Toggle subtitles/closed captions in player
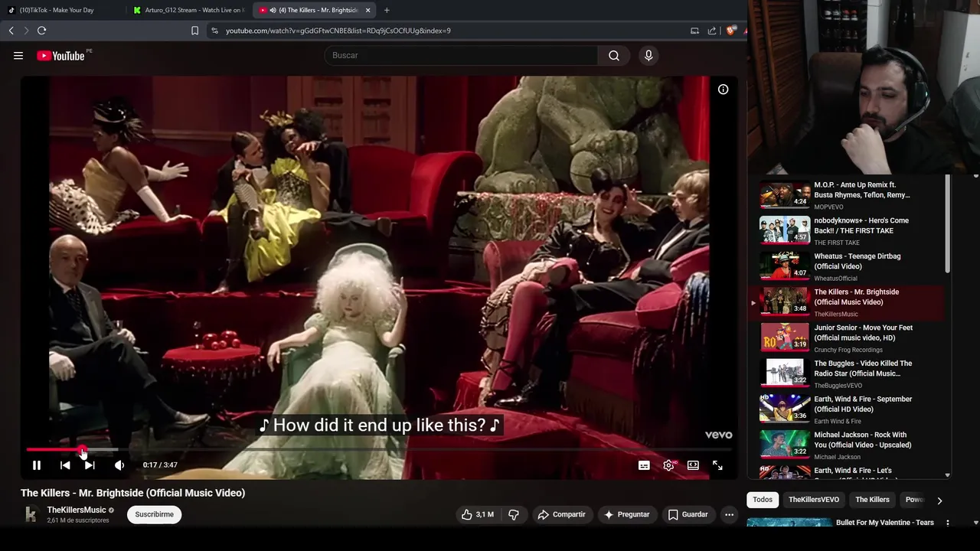 (644, 465)
